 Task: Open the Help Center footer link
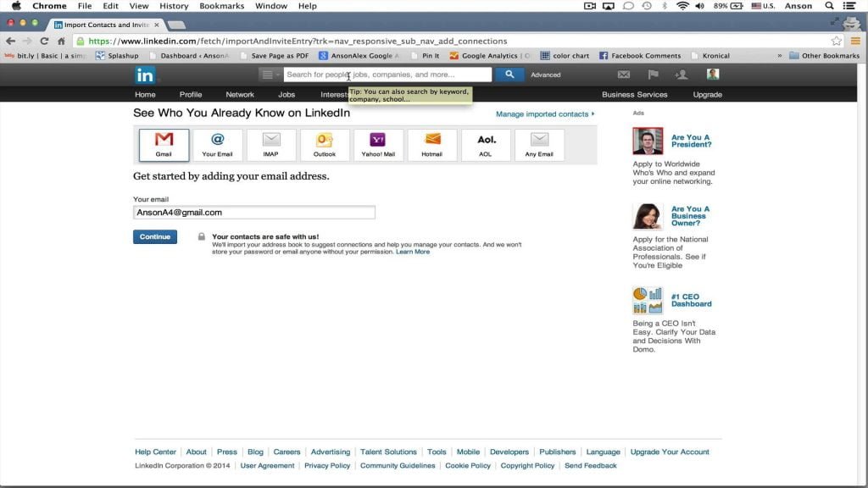tap(155, 452)
